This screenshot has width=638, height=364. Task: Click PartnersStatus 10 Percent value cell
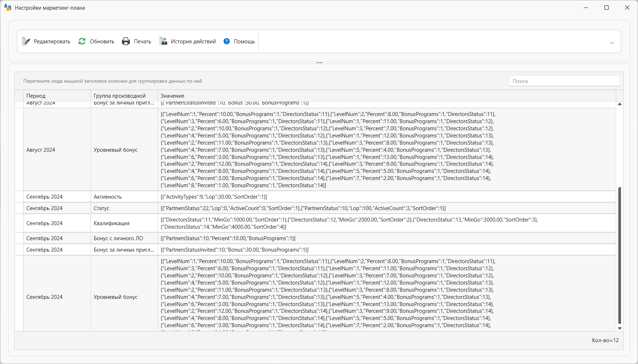tap(387, 238)
